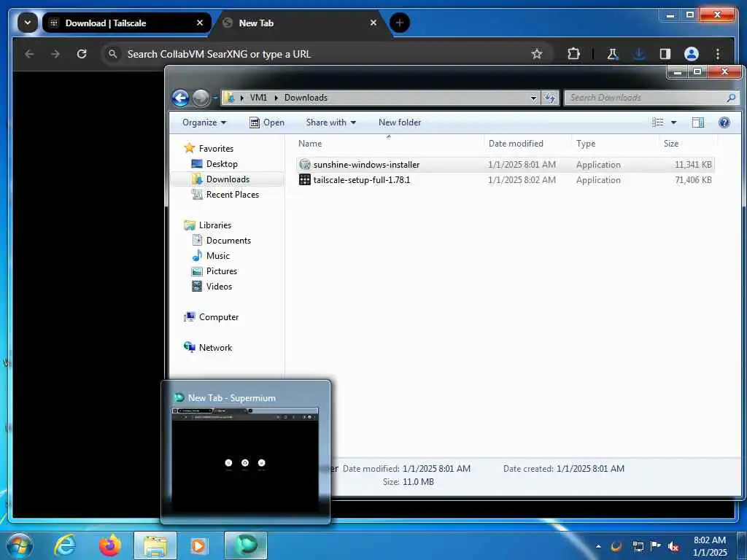
Task: Launch Internet Explorer from the taskbar
Action: click(64, 545)
